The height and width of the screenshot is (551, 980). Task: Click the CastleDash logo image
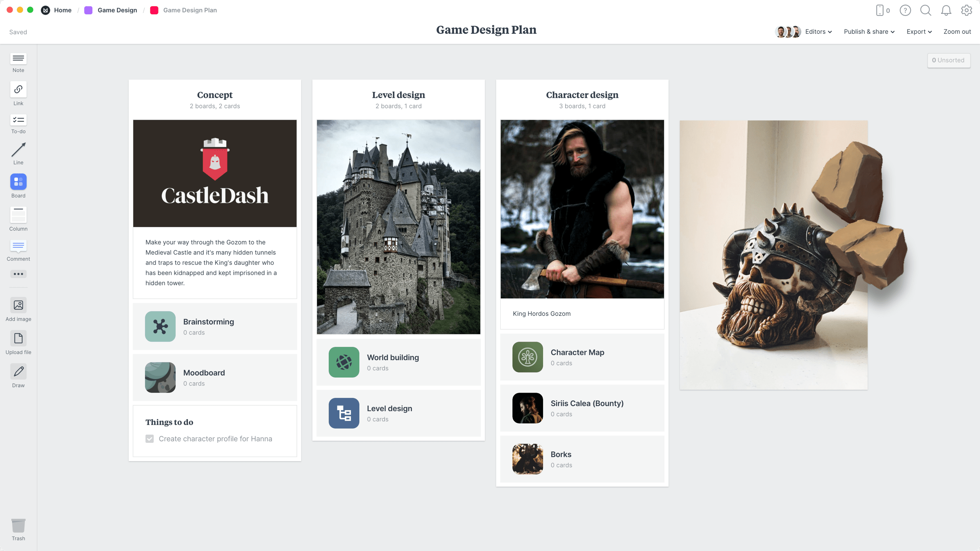[x=215, y=173]
